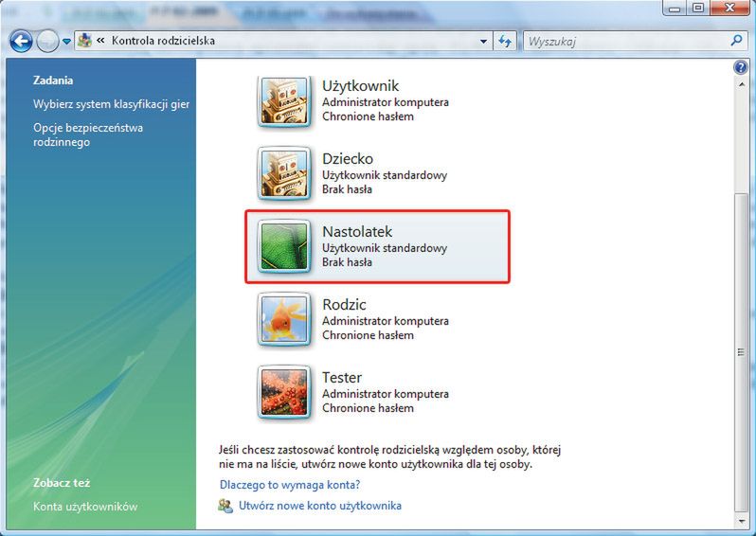Select the Nastolatek account leaf picture
The image size is (756, 536).
coord(284,247)
